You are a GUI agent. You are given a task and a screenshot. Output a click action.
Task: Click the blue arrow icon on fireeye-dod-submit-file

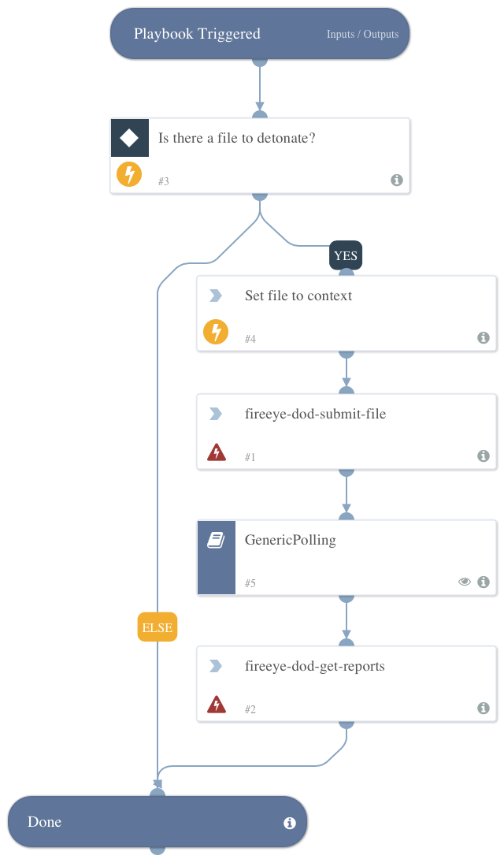(x=216, y=413)
